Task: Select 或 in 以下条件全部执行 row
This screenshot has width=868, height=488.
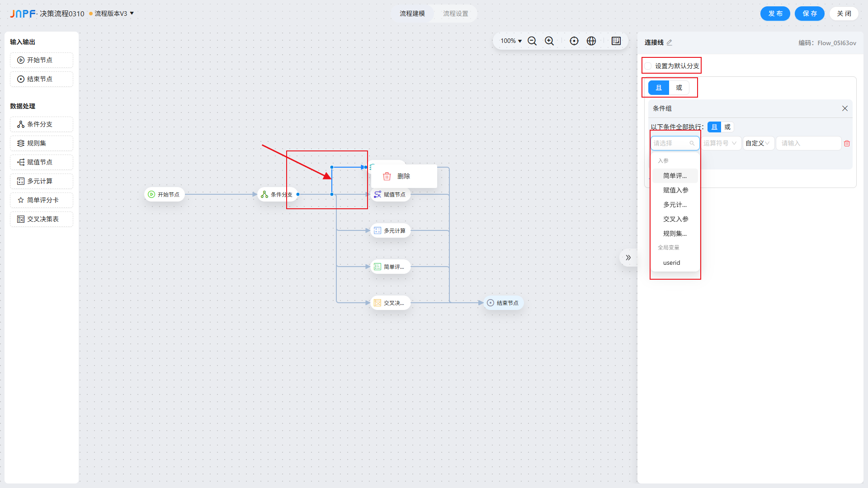Action: pyautogui.click(x=727, y=127)
